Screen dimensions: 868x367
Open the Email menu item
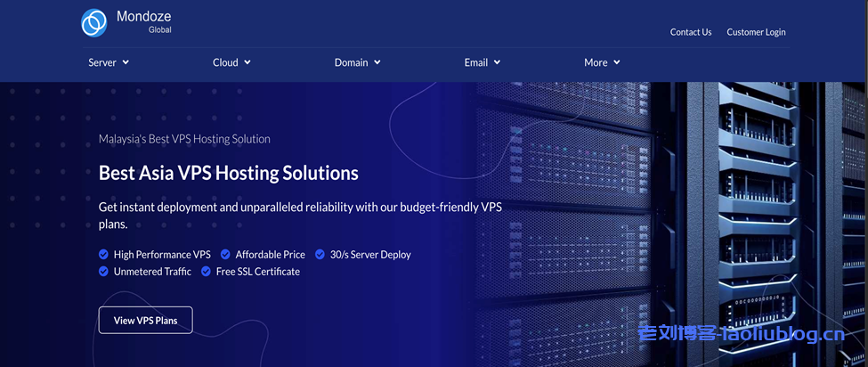click(475, 62)
